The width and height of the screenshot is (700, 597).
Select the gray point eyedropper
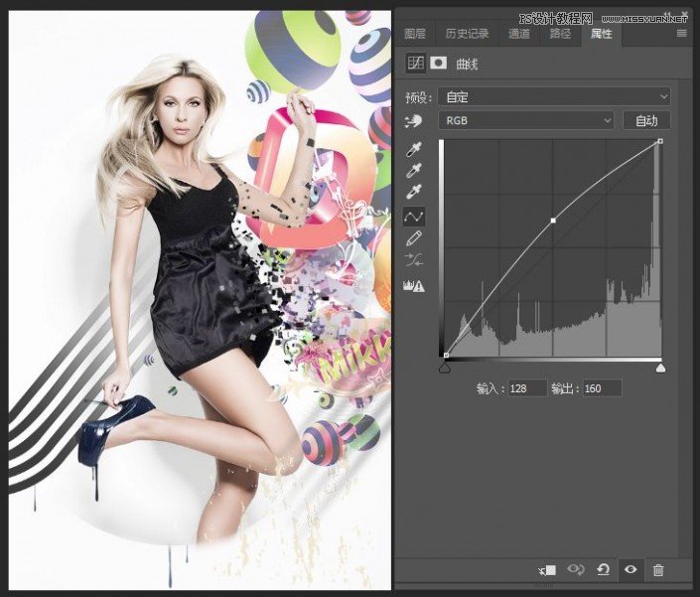coord(415,171)
